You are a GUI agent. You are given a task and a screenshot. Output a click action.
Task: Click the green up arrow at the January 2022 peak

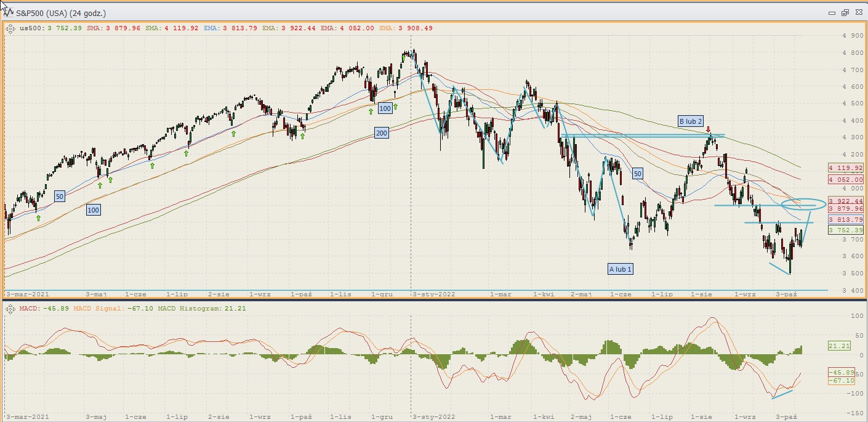point(404,57)
